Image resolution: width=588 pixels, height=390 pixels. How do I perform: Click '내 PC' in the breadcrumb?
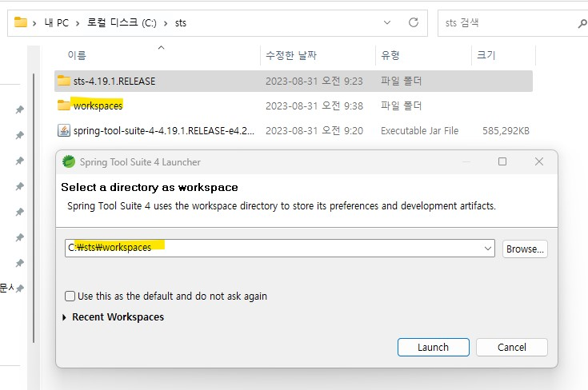point(57,23)
